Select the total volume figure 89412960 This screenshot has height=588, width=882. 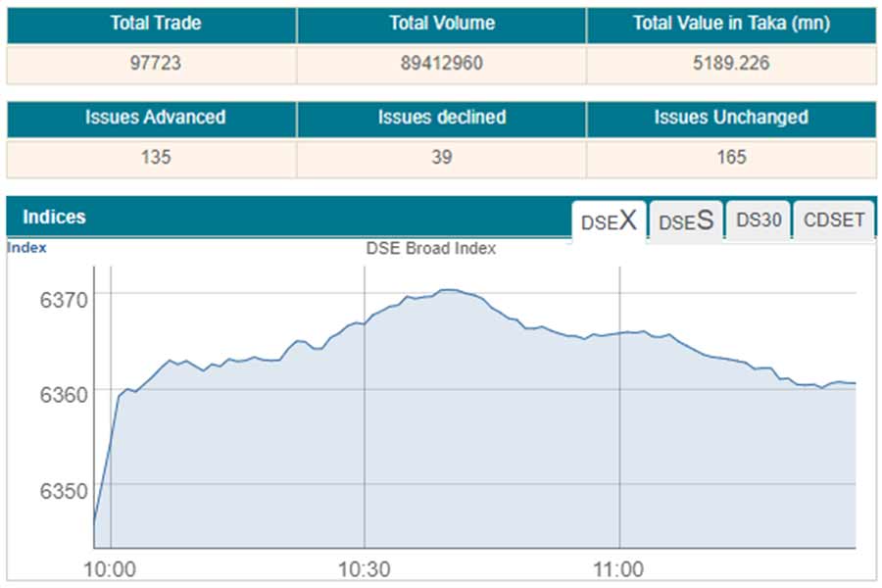(x=442, y=64)
